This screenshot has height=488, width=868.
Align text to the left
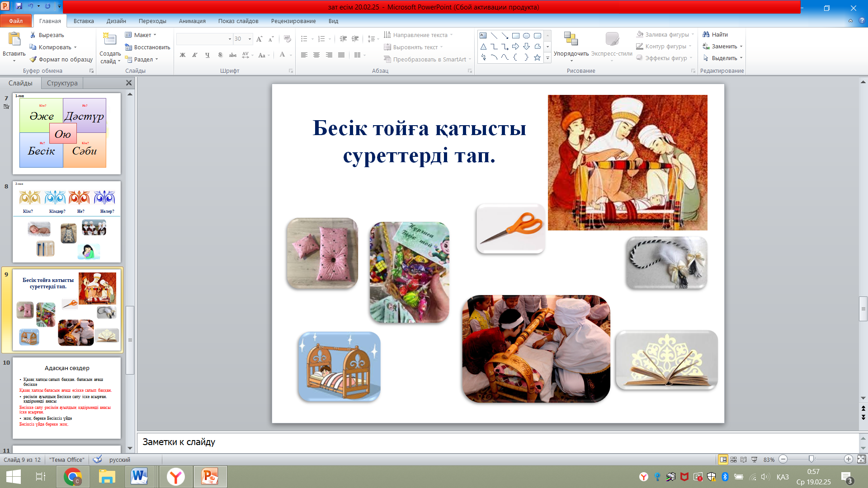pos(304,55)
